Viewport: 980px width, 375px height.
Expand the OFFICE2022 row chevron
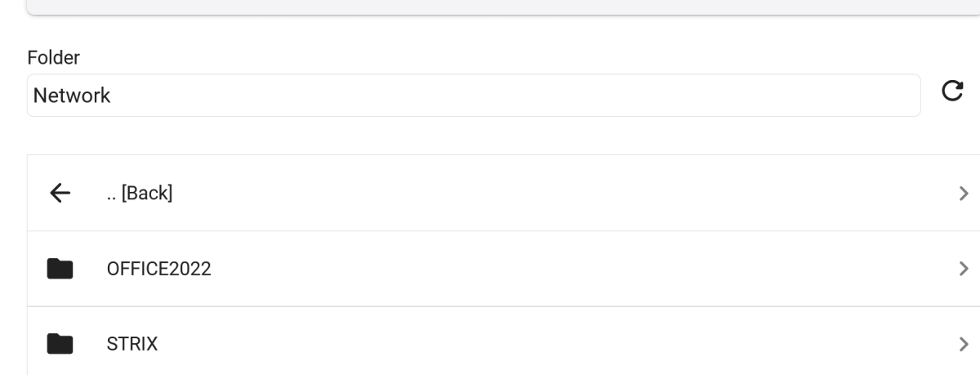coord(964,268)
